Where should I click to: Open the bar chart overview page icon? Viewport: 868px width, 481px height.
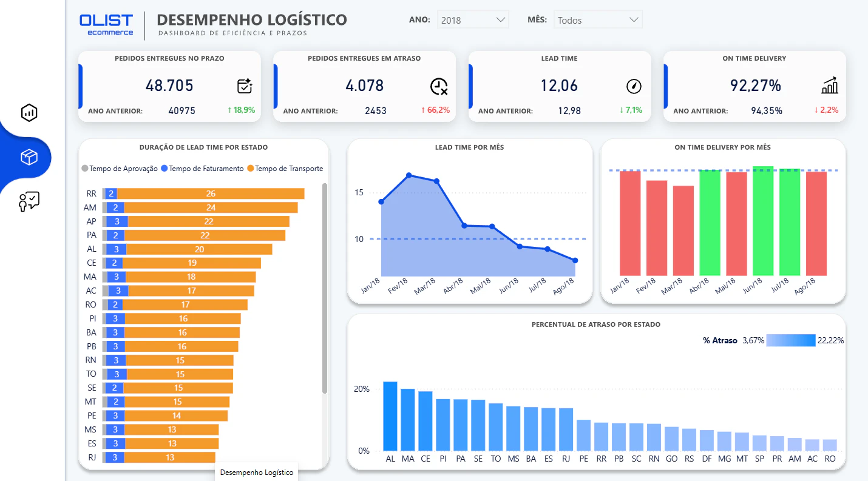[x=29, y=112]
